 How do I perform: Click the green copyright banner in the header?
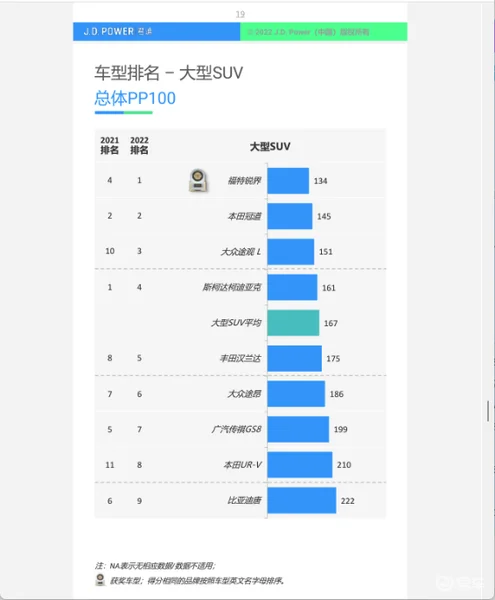324,31
